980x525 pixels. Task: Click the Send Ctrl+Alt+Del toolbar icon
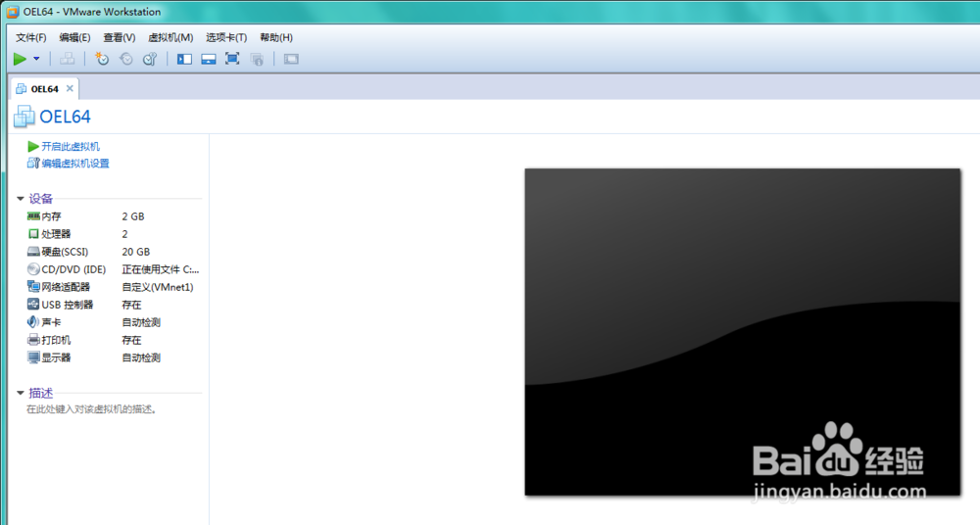68,59
